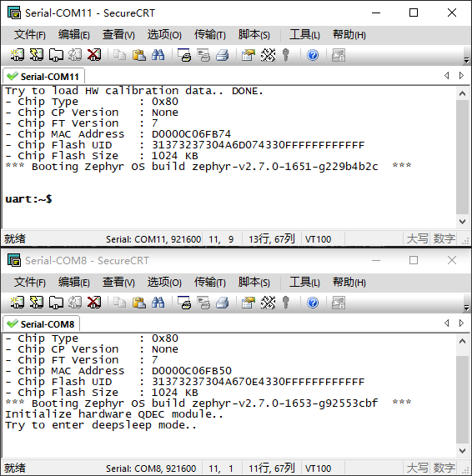Click Disconnect red X icon in COM11 window
Image resolution: width=472 pixels, height=476 pixels.
[x=94, y=55]
